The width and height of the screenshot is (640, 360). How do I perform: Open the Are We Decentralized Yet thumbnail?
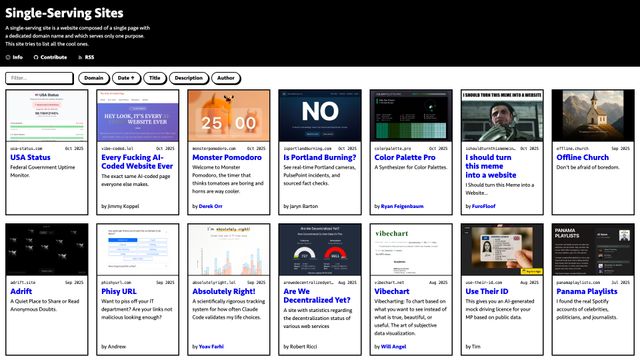pos(320,249)
